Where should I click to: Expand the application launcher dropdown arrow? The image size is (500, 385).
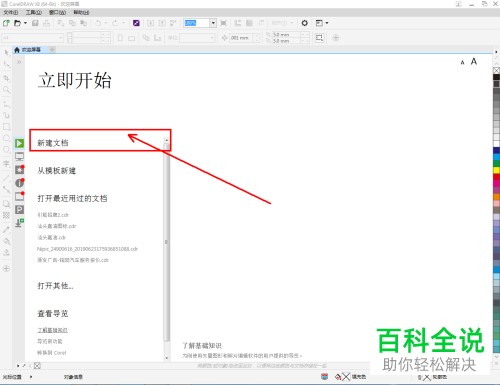327,23
